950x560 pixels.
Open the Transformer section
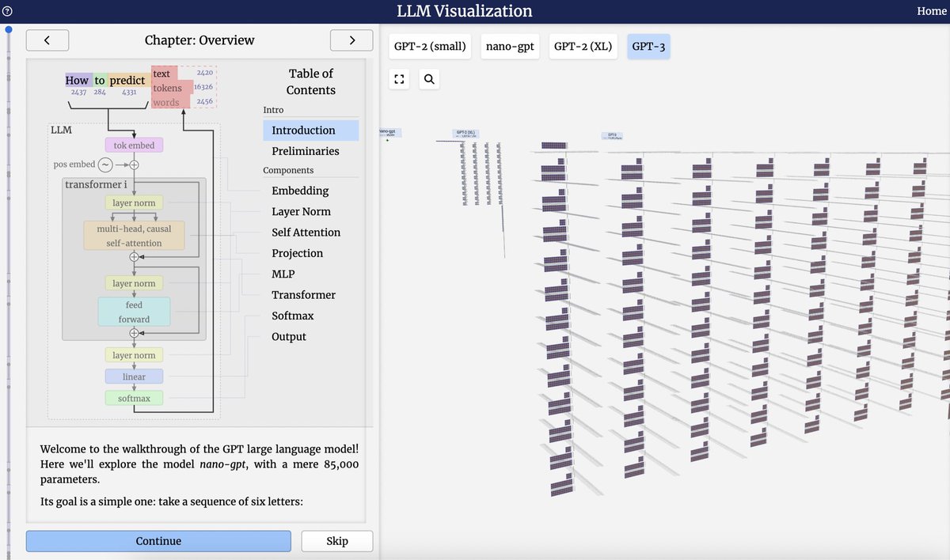[x=304, y=295]
